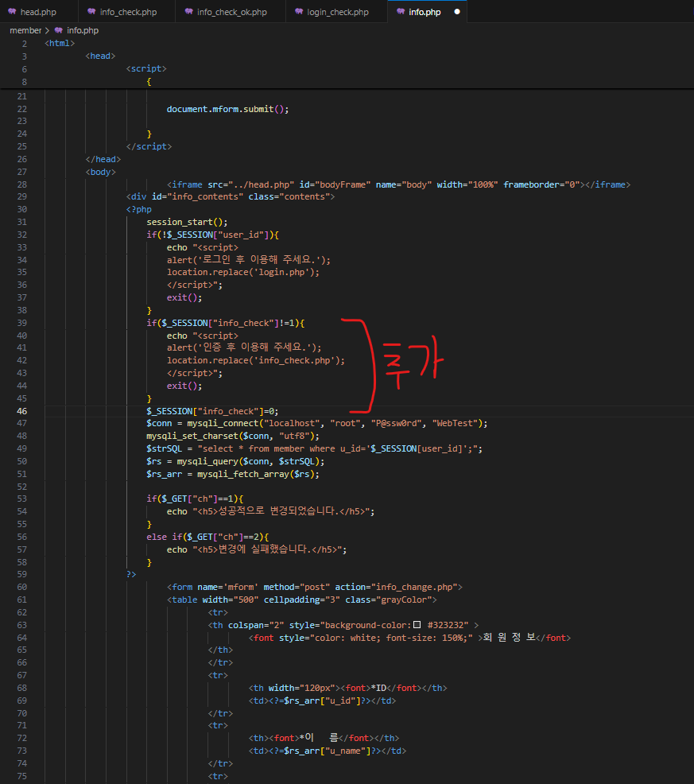The width and height of the screenshot is (694, 784).
Task: Click line number 60 in the gutter
Action: click(22, 587)
